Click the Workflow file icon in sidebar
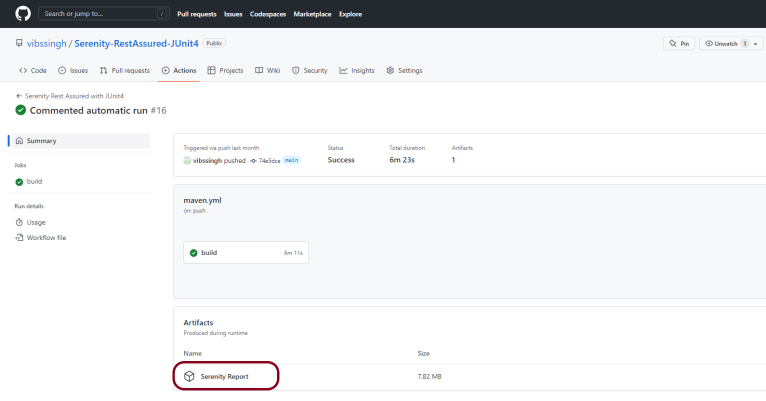The image size is (766, 401). tap(19, 237)
